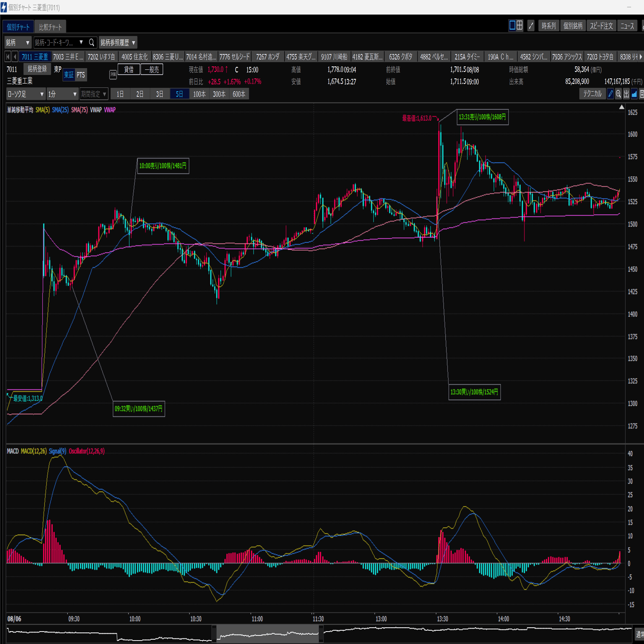Viewport: 644px width, 644px height.
Task: Switch to 比較チャート tab
Action: tap(51, 27)
